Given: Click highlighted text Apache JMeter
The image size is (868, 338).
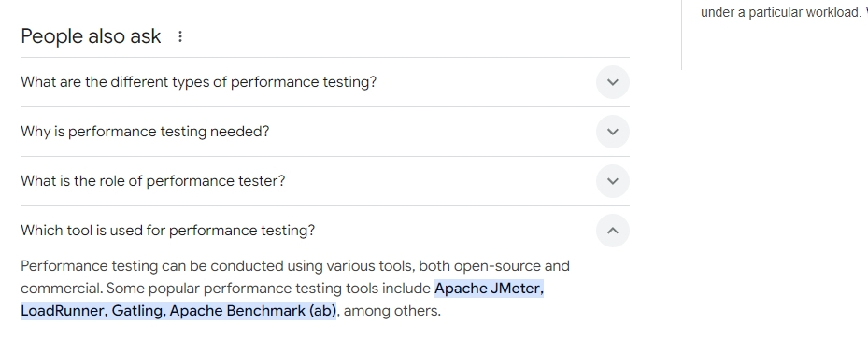Looking at the screenshot, I should pyautogui.click(x=488, y=289).
